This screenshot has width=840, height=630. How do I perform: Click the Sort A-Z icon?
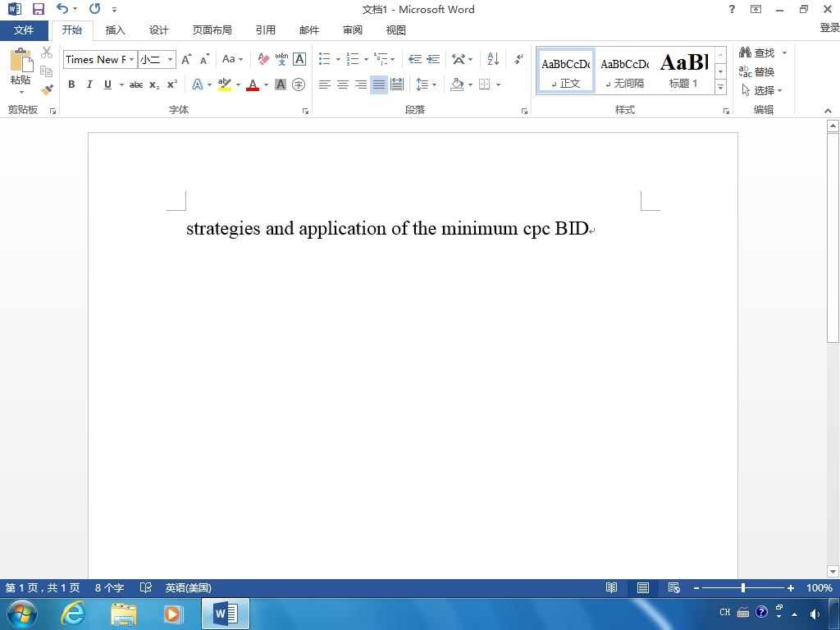tap(493, 59)
